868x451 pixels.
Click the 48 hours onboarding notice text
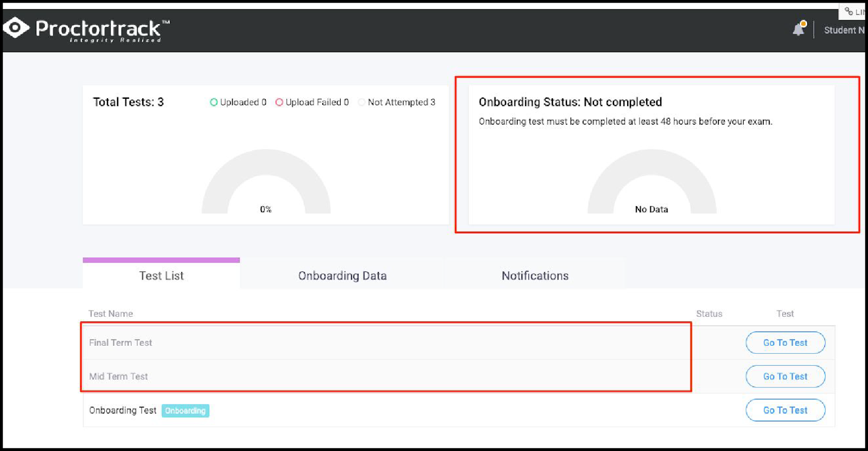coord(625,122)
